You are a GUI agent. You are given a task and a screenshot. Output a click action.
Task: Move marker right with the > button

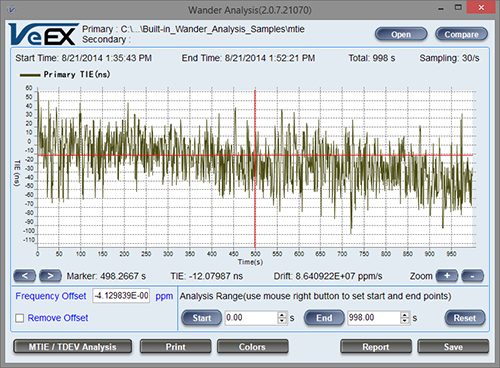pyautogui.click(x=50, y=276)
